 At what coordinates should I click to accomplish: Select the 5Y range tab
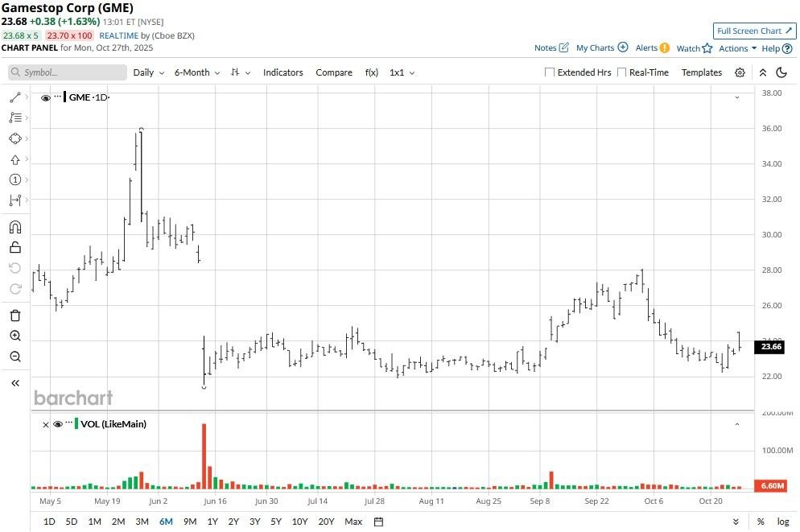point(276,522)
